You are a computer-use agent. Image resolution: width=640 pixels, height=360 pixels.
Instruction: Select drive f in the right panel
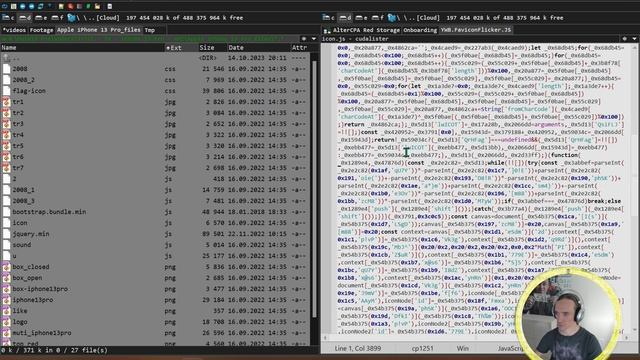(377, 18)
